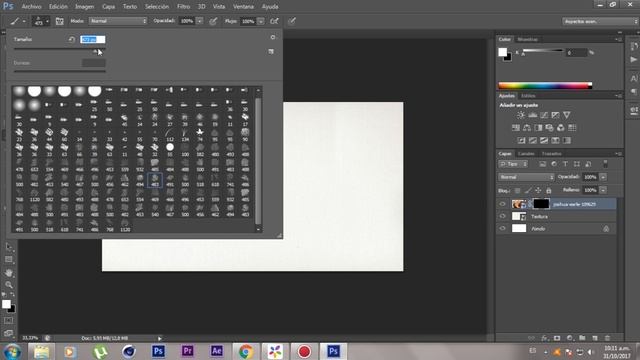Open the Ventana menu
640x360 pixels.
coord(243,7)
